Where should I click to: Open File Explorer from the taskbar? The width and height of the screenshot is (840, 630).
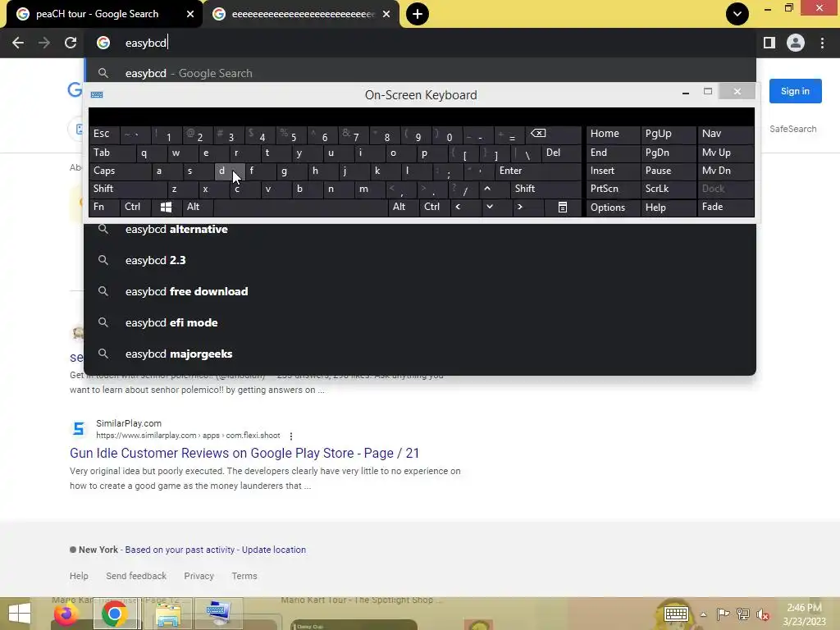click(168, 614)
